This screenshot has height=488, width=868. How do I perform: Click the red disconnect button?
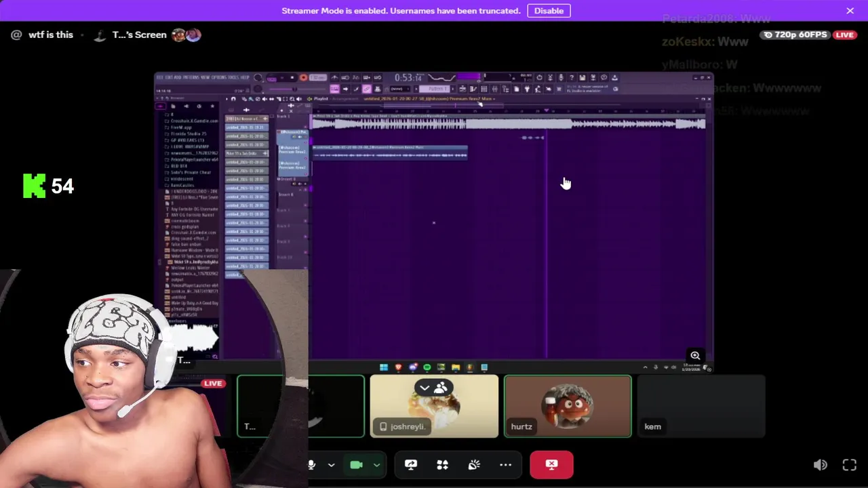551,465
